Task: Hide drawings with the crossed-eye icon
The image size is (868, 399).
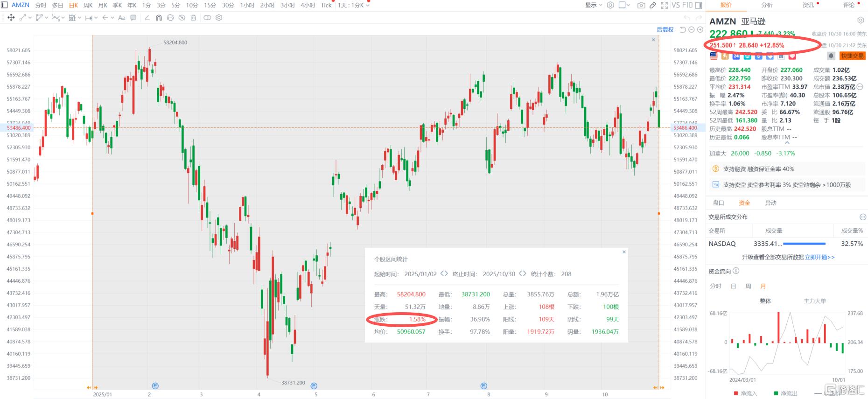Action: click(182, 18)
